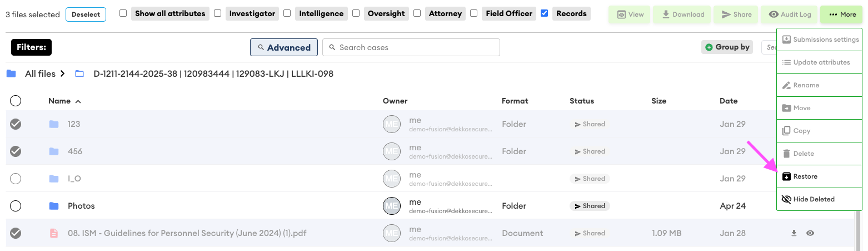
Task: Enable the Oversight checkbox
Action: point(356,13)
